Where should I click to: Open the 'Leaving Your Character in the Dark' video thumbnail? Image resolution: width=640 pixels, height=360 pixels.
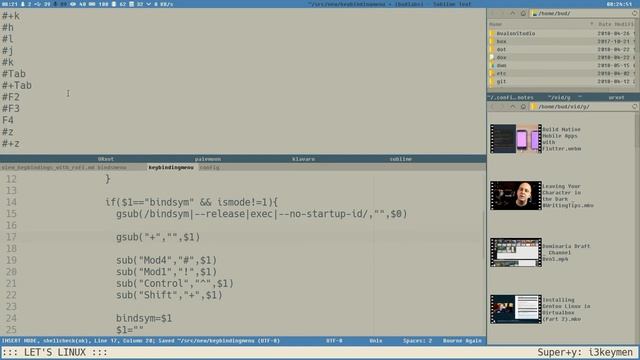pyautogui.click(x=516, y=196)
